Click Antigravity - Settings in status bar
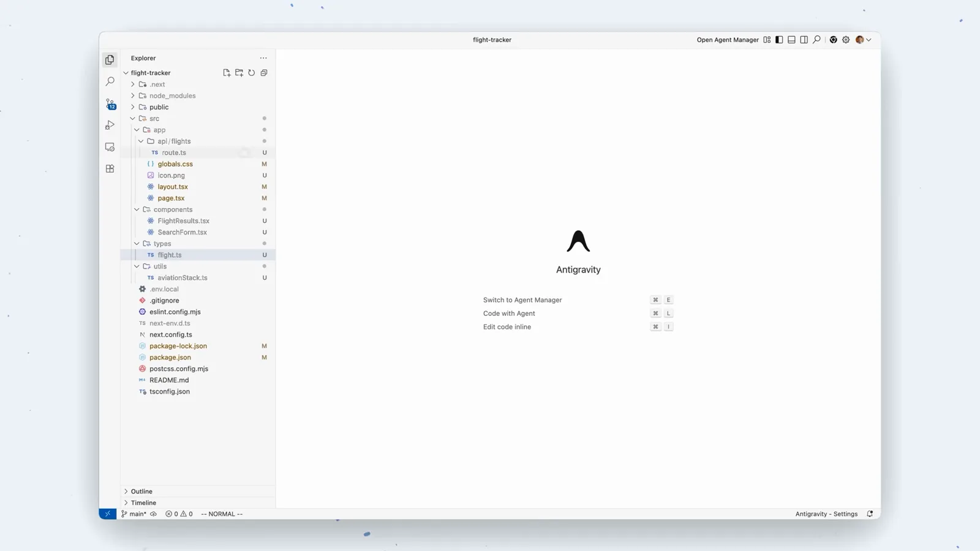The image size is (980, 551). [826, 514]
